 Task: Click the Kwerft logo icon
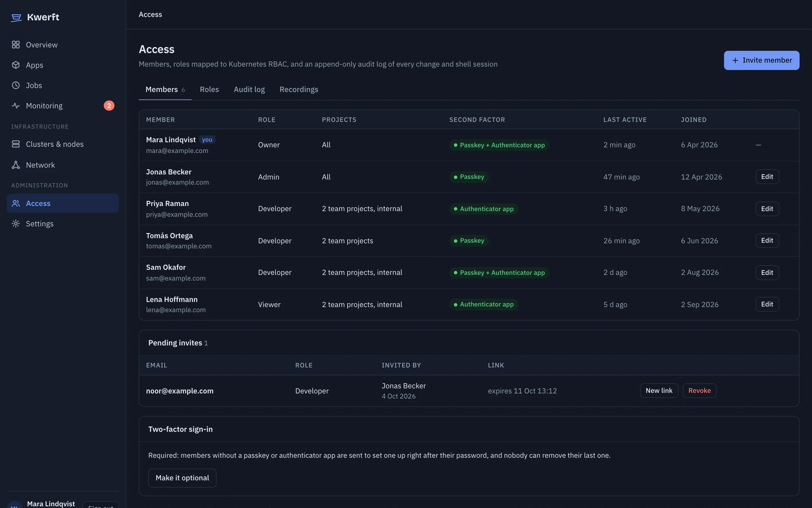16,17
